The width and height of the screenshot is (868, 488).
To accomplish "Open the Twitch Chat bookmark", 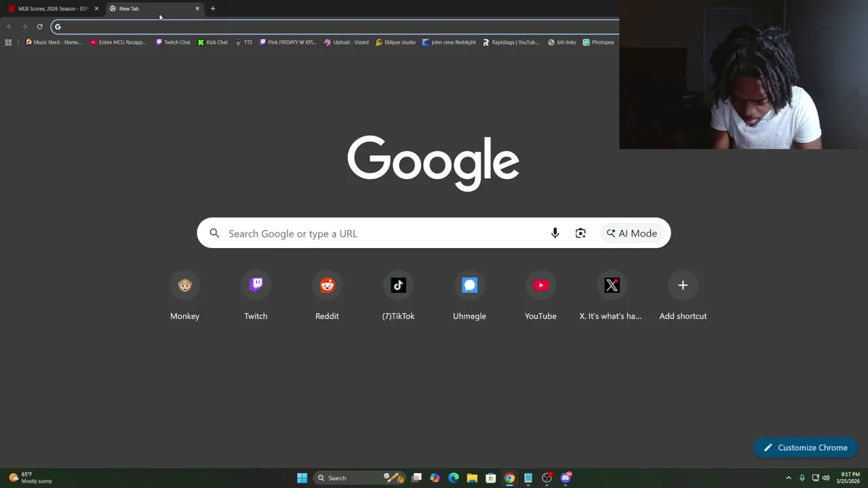I will (x=173, y=42).
